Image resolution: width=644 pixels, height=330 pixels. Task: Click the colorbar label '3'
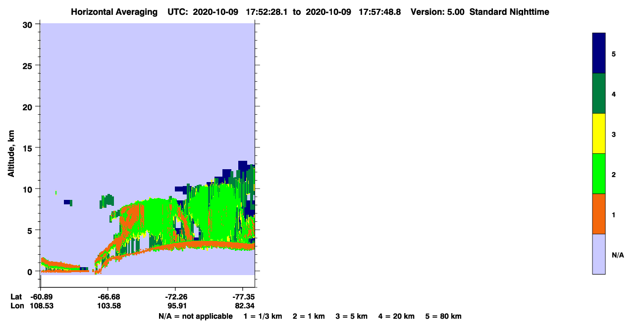614,134
